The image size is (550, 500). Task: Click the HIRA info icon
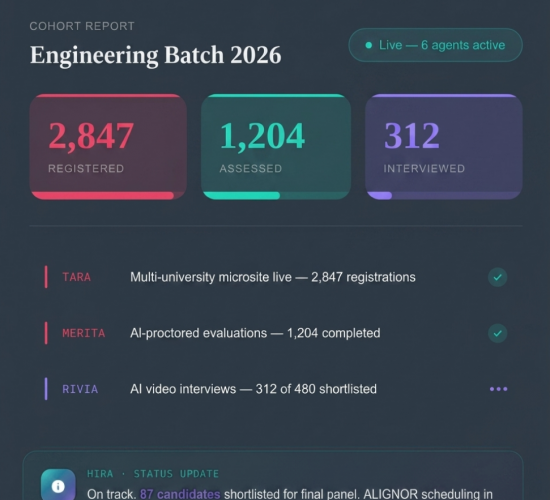tap(58, 485)
